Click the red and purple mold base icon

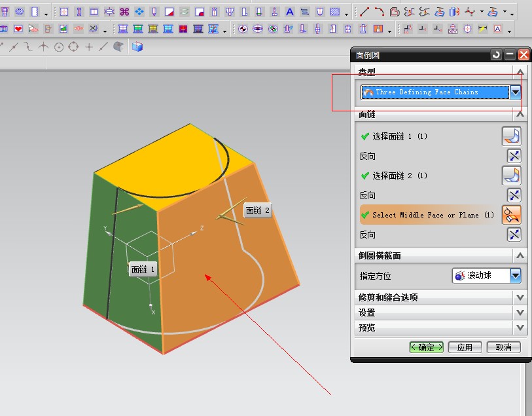183,29
